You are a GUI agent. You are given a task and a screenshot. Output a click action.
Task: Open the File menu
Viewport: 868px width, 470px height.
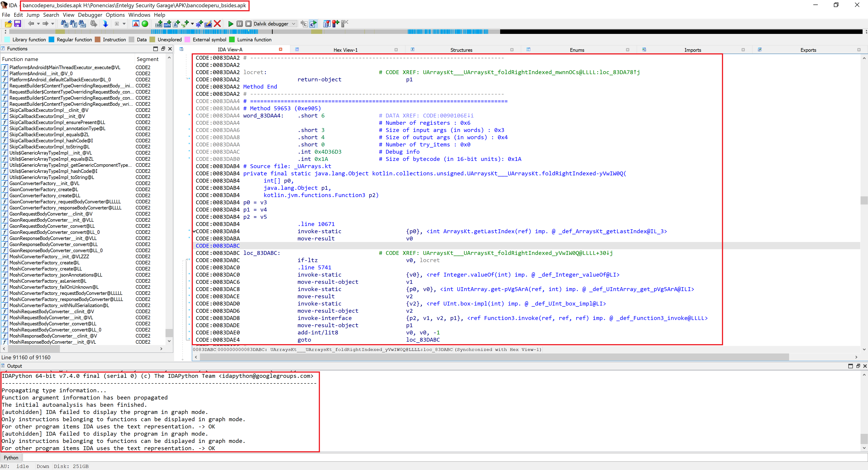pyautogui.click(x=6, y=15)
